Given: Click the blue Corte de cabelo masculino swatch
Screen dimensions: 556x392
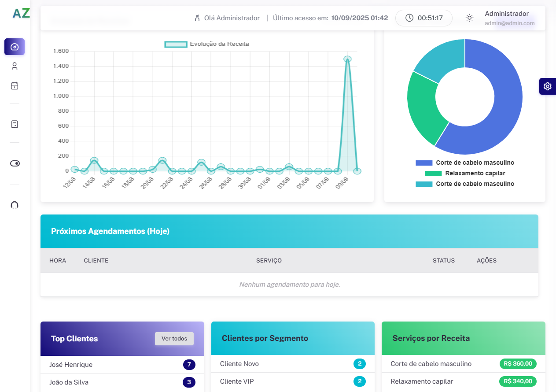Looking at the screenshot, I should pos(423,163).
